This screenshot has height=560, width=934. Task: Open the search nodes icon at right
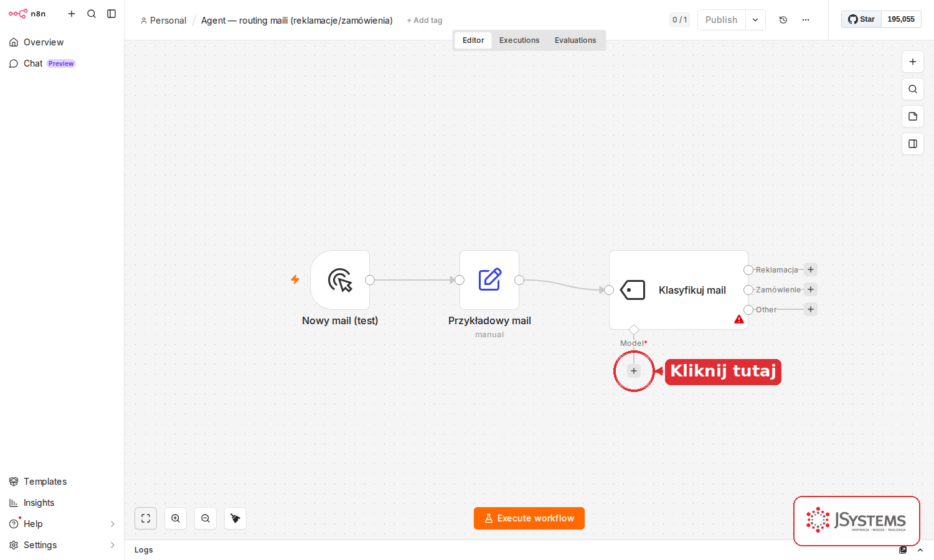[x=913, y=89]
